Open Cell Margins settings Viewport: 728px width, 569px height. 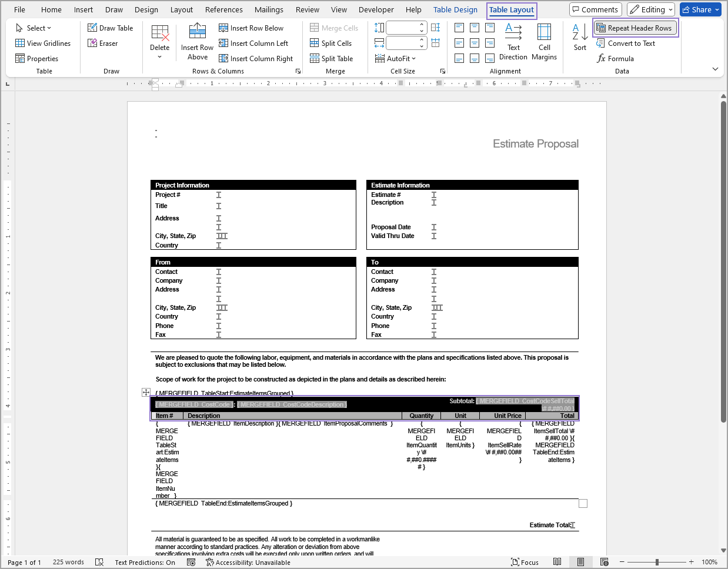point(544,41)
